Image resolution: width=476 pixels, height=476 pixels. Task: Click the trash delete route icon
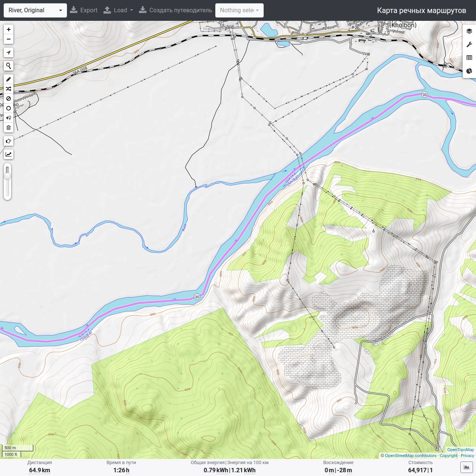9,128
